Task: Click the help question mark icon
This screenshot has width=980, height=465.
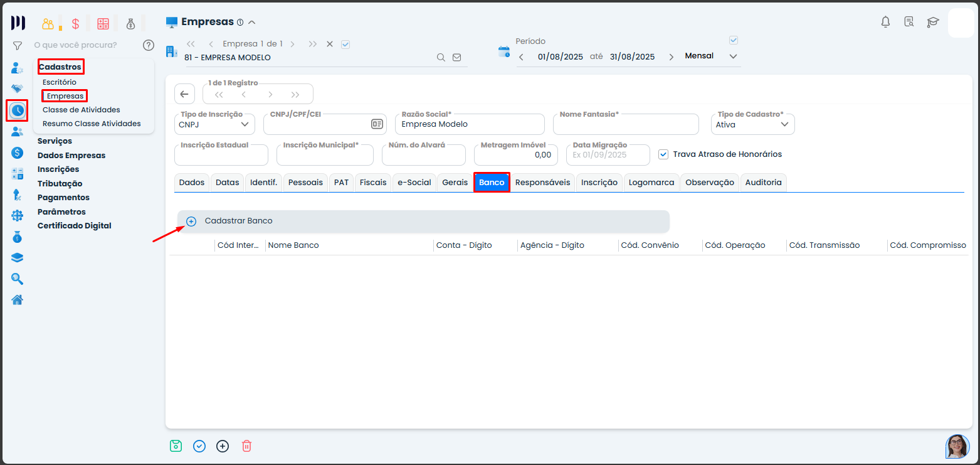Action: coord(148,45)
